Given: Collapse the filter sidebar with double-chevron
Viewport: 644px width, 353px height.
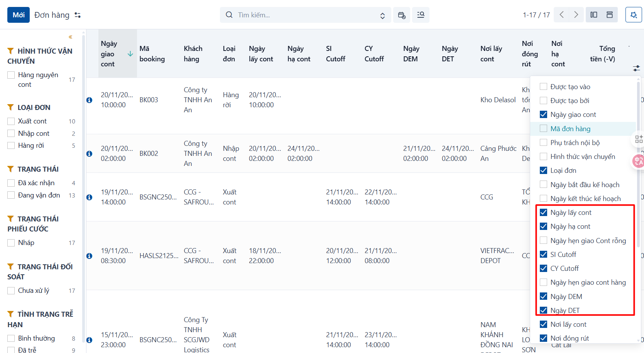Looking at the screenshot, I should [x=71, y=37].
